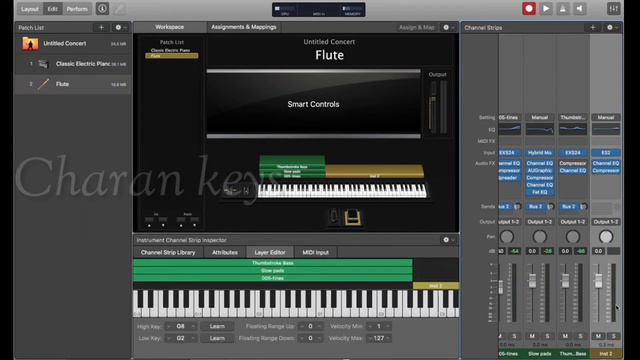Click the tuner icon beside the Play button

pyautogui.click(x=563, y=9)
